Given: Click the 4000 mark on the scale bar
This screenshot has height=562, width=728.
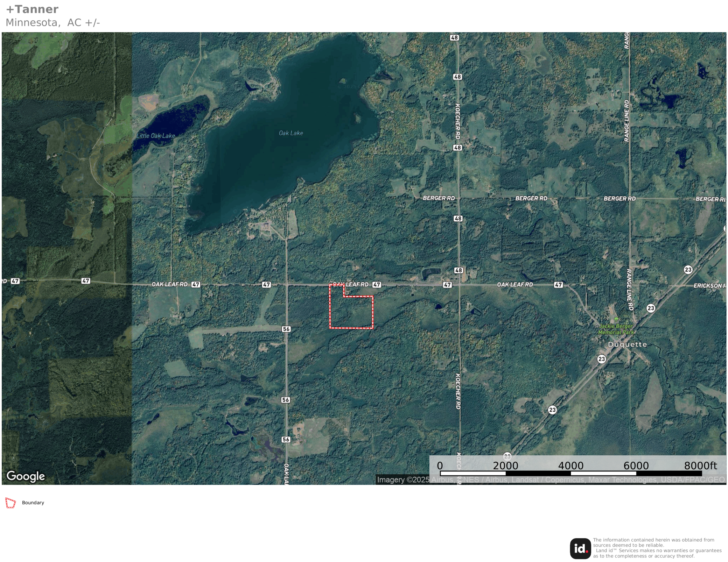Looking at the screenshot, I should (x=570, y=466).
